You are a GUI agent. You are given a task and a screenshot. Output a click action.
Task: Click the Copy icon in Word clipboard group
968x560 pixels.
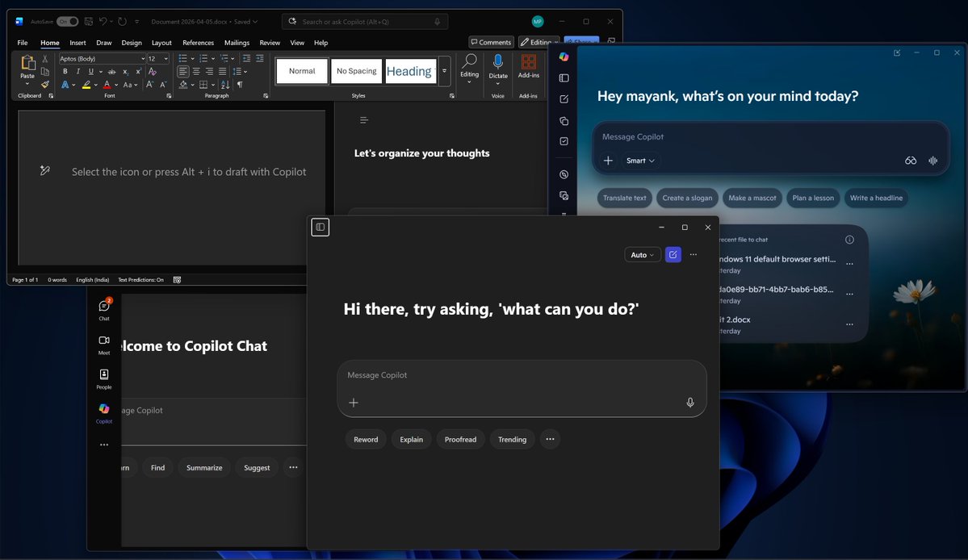(x=44, y=72)
